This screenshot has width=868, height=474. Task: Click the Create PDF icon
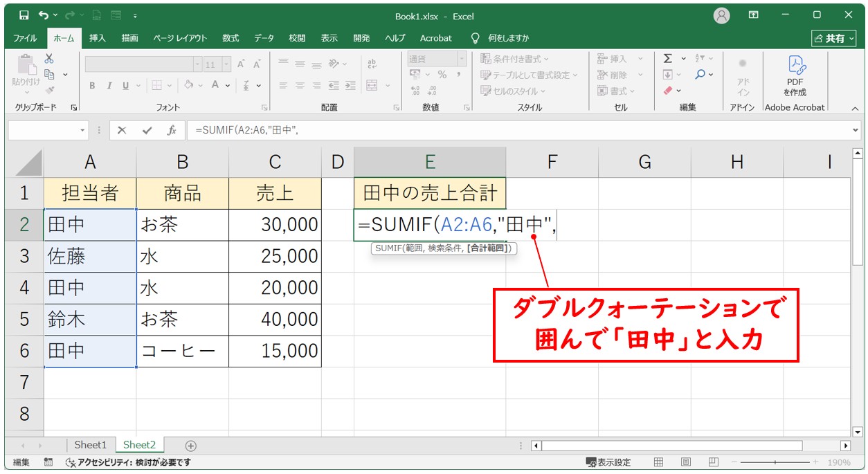coord(795,76)
